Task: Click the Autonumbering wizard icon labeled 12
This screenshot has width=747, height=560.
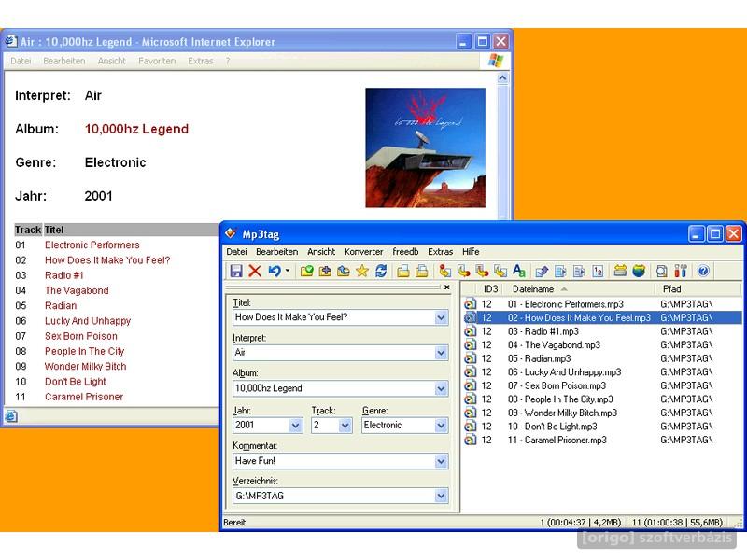Action: [x=598, y=271]
